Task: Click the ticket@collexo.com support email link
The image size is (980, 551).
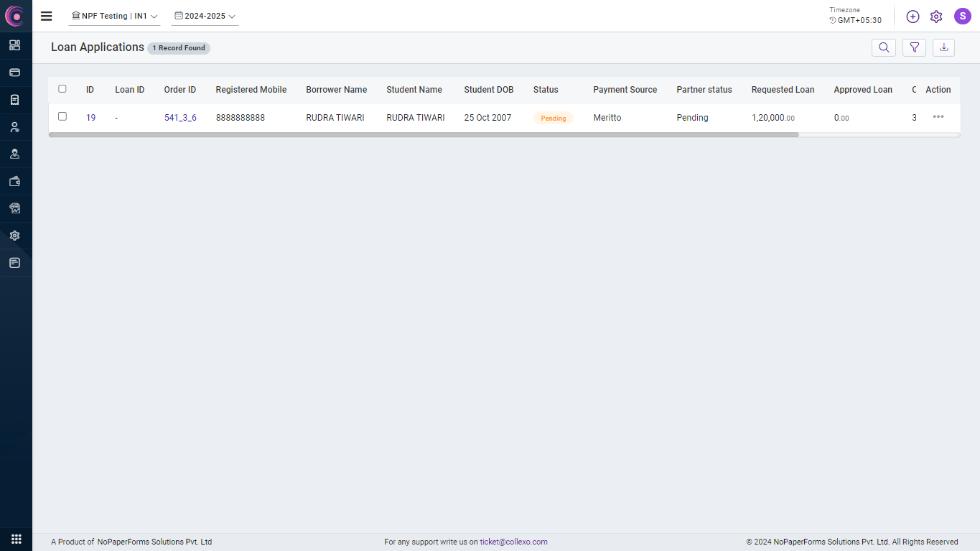Action: click(513, 542)
